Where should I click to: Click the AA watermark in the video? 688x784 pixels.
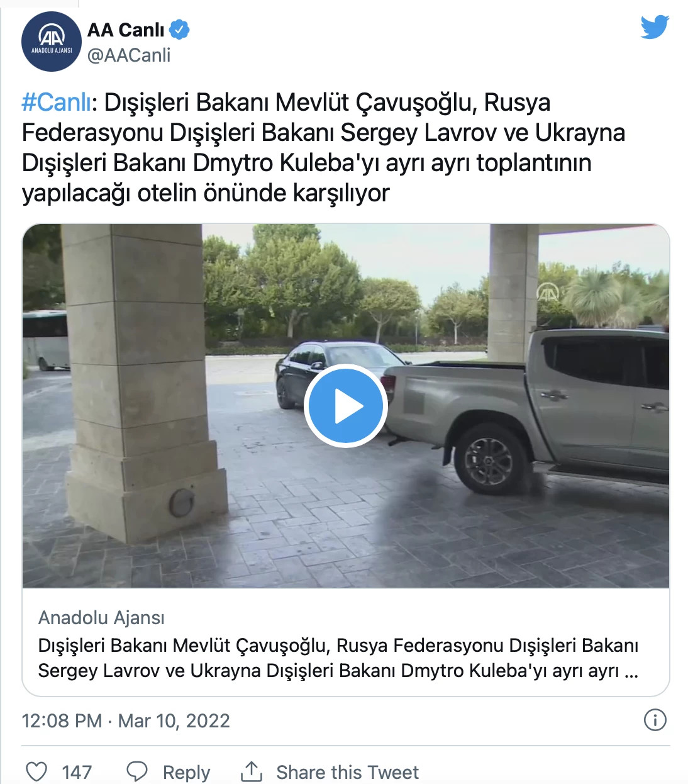point(548,292)
